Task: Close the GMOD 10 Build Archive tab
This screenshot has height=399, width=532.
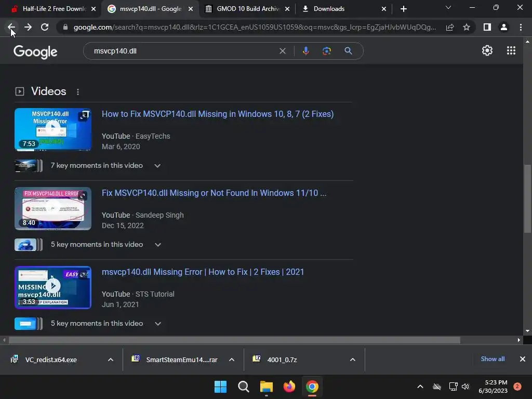Action: coord(287,9)
